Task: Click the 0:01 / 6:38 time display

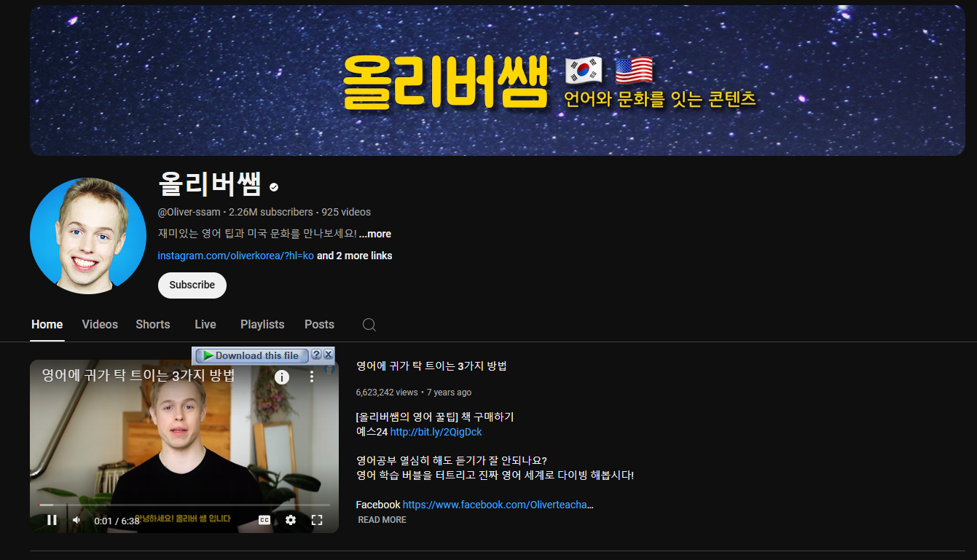Action: [x=117, y=521]
